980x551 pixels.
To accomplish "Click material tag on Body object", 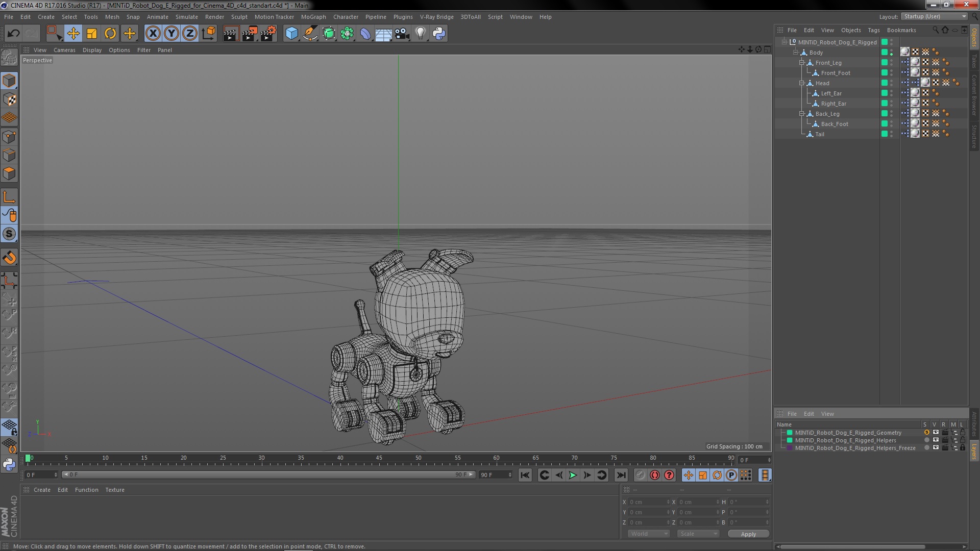I will pos(905,52).
